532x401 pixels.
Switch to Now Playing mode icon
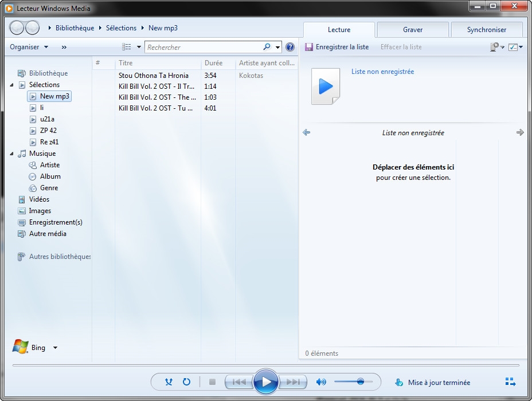[510, 382]
